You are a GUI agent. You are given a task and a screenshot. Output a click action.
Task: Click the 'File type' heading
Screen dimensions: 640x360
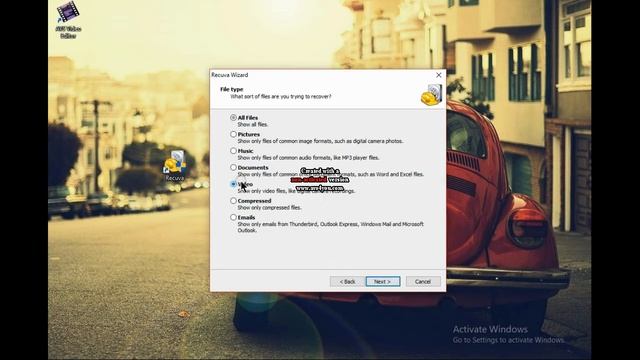(x=231, y=89)
